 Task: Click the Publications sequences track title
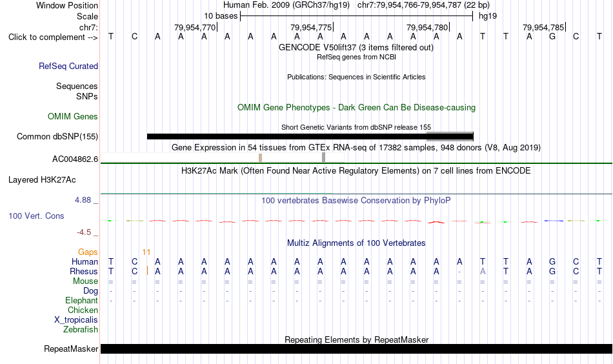tap(356, 77)
